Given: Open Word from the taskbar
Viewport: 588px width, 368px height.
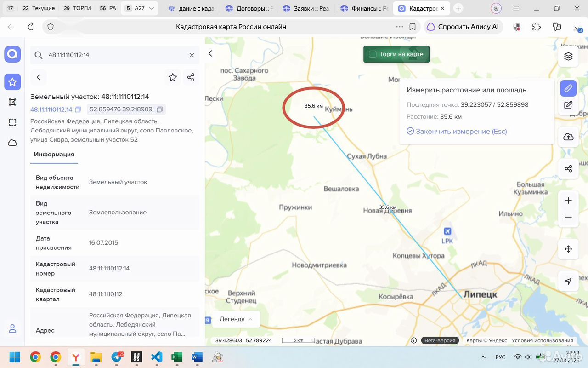Looking at the screenshot, I should point(197,357).
